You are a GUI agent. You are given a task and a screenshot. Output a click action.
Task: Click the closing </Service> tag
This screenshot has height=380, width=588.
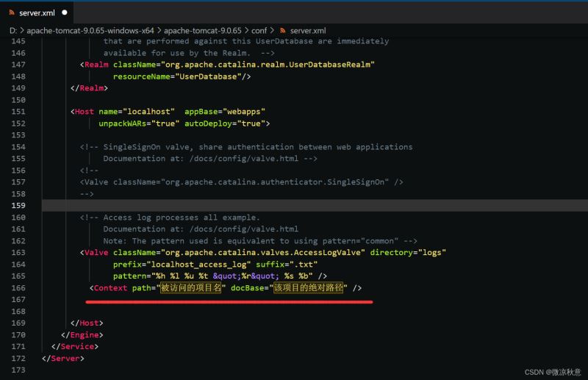pos(75,346)
